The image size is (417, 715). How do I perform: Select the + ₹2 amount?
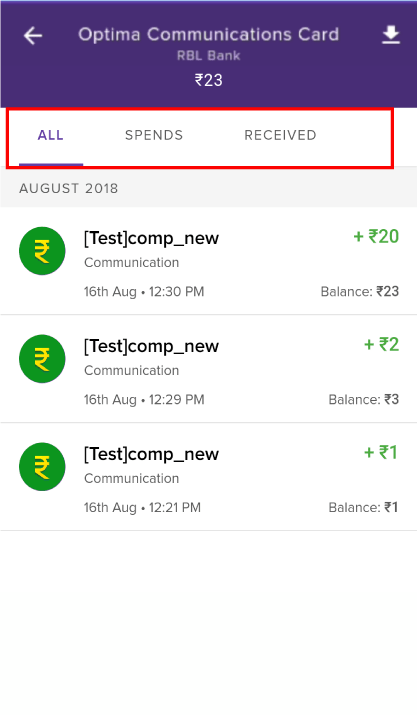(x=381, y=344)
